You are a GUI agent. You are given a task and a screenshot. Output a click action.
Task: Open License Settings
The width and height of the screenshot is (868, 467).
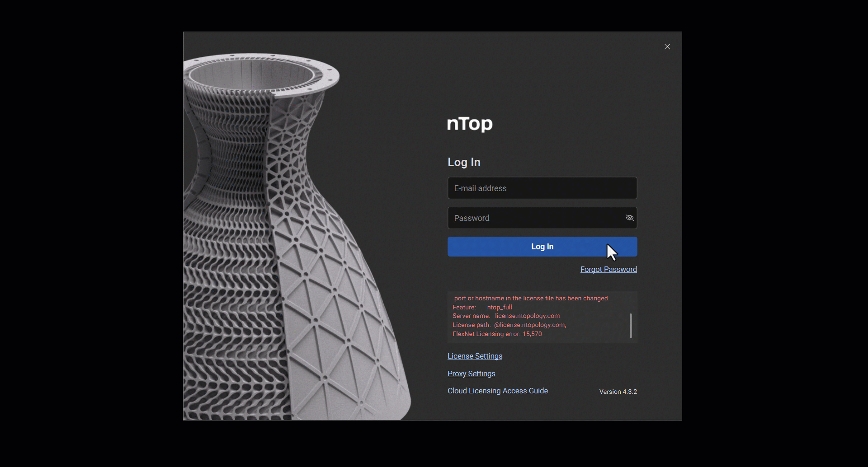(x=475, y=356)
